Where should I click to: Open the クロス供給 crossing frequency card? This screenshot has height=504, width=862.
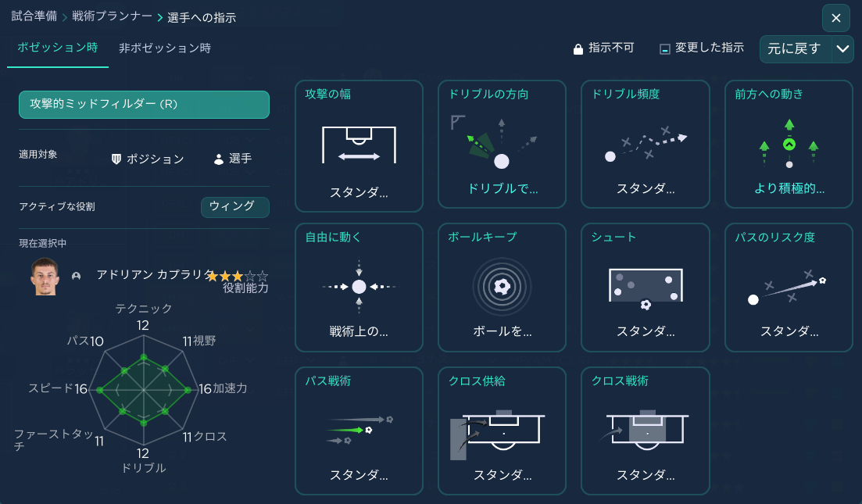502,431
